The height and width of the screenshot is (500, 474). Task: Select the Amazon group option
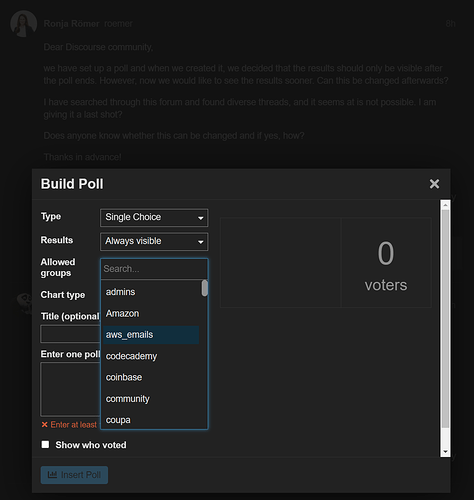pyautogui.click(x=151, y=314)
